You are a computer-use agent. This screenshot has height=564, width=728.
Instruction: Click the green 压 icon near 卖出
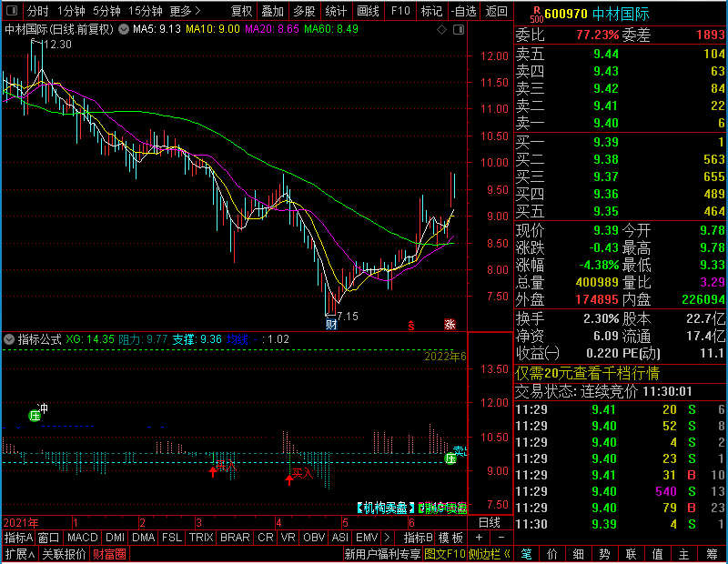point(450,458)
